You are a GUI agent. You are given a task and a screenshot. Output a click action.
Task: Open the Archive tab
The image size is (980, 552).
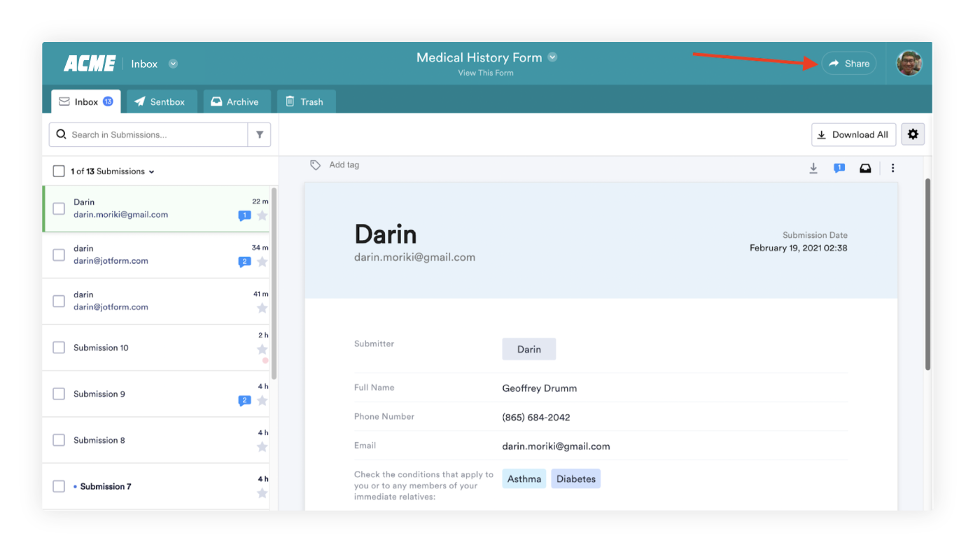coord(237,101)
